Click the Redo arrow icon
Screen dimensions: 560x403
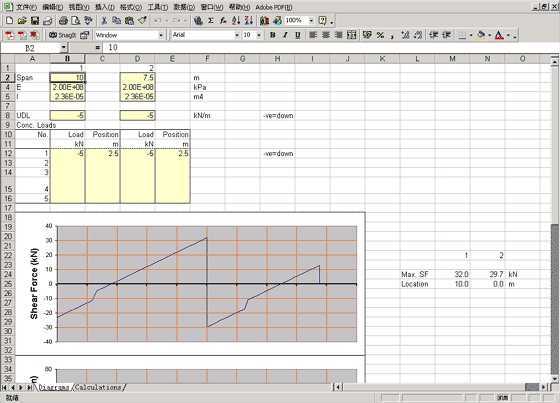click(176, 21)
